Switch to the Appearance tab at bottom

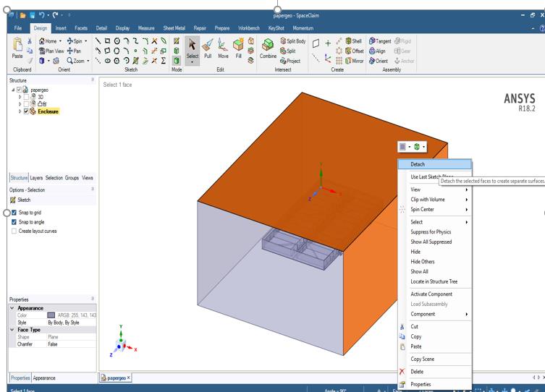point(44,378)
